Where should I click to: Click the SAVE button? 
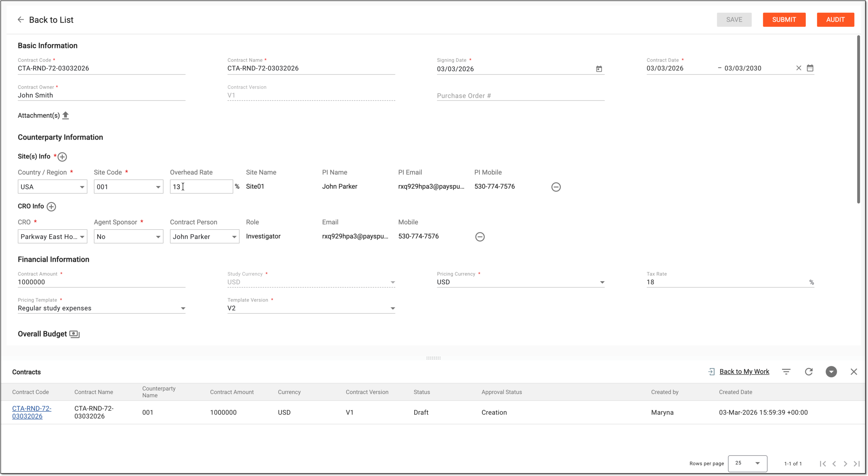(x=734, y=20)
